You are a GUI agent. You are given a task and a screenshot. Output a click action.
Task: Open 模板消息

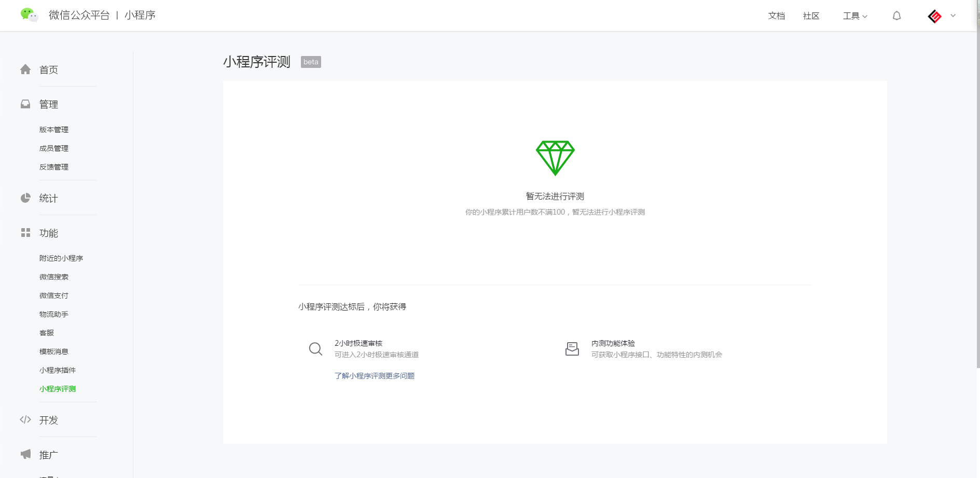pos(54,352)
